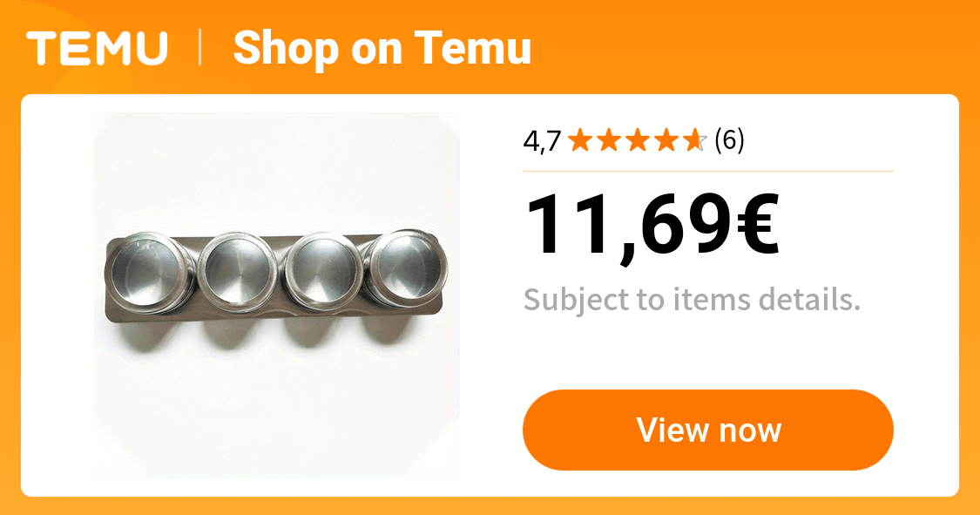Click the View now button

coord(708,430)
